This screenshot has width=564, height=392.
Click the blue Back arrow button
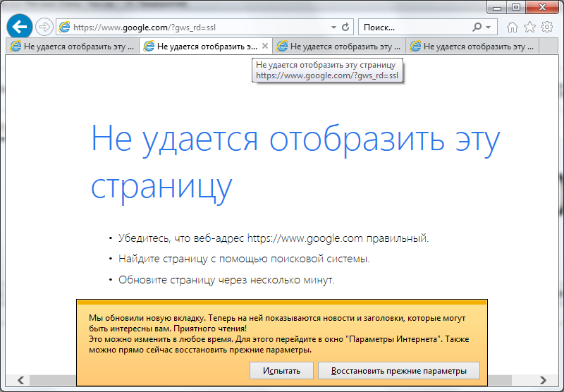(x=18, y=27)
